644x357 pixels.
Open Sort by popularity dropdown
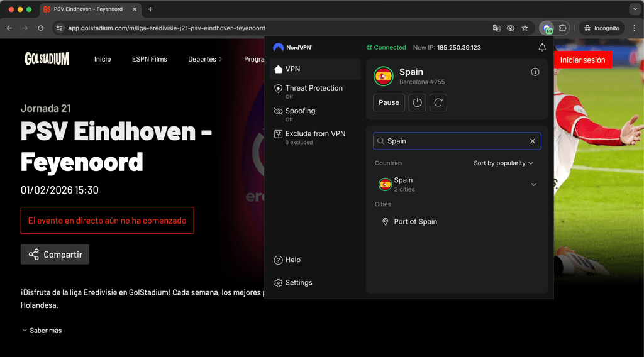point(504,163)
